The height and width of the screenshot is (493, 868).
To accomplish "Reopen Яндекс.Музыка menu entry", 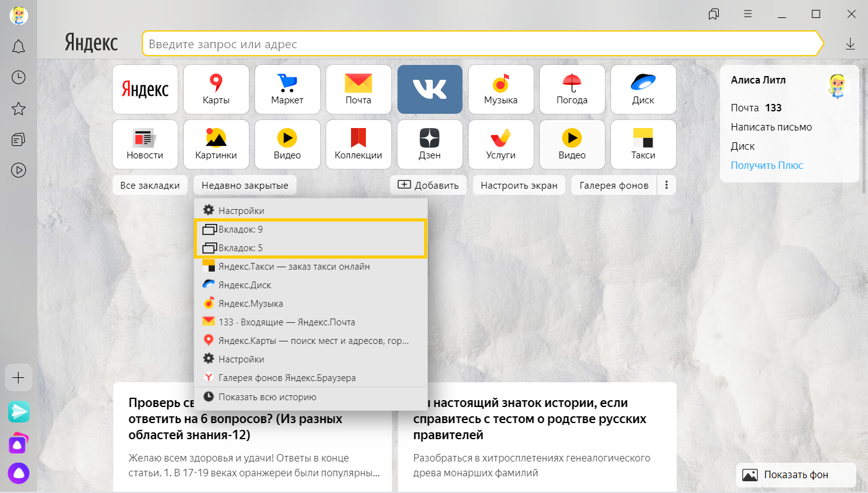I will [311, 304].
